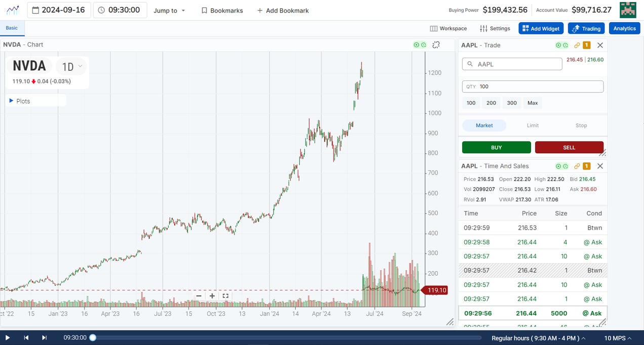Image resolution: width=644 pixels, height=345 pixels.
Task: Click the QTY input field
Action: [x=532, y=86]
